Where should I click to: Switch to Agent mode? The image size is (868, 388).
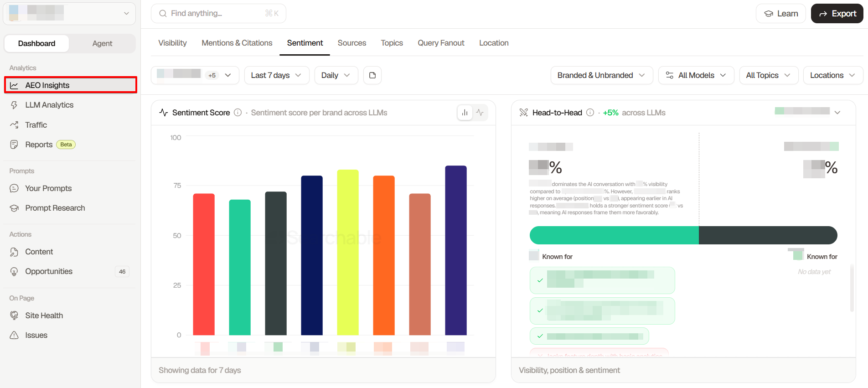click(x=102, y=43)
